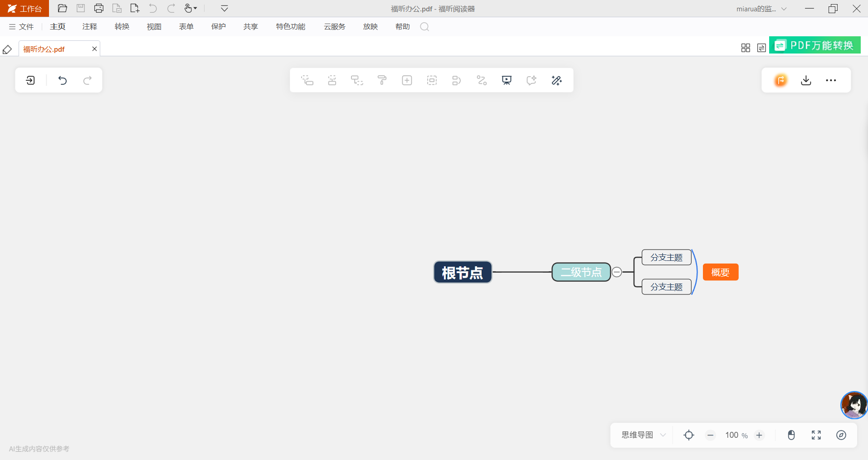
Task: Click the exit mind map icon
Action: [30, 80]
